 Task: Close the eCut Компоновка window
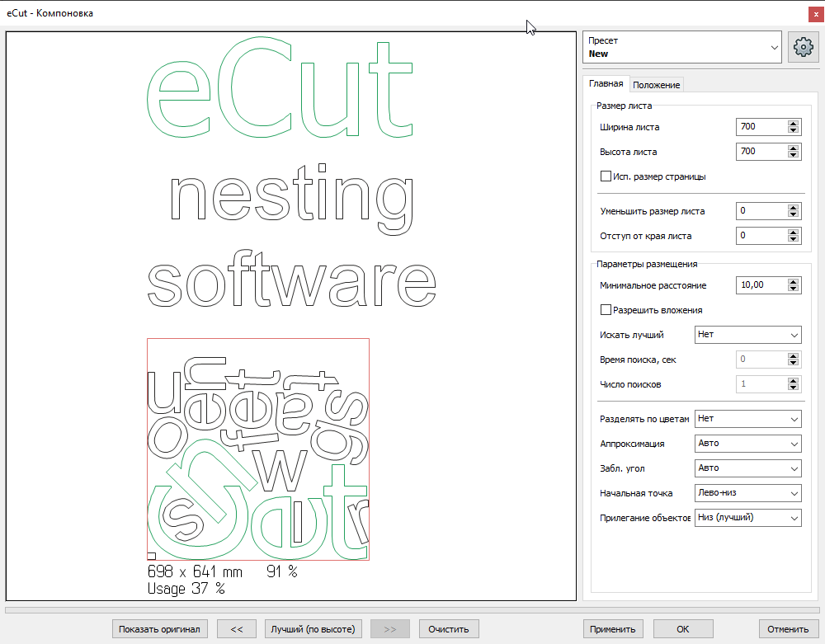816,14
